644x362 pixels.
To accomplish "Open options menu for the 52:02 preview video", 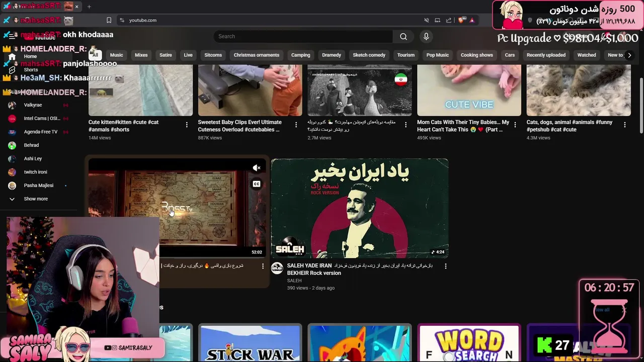I will [x=263, y=266].
